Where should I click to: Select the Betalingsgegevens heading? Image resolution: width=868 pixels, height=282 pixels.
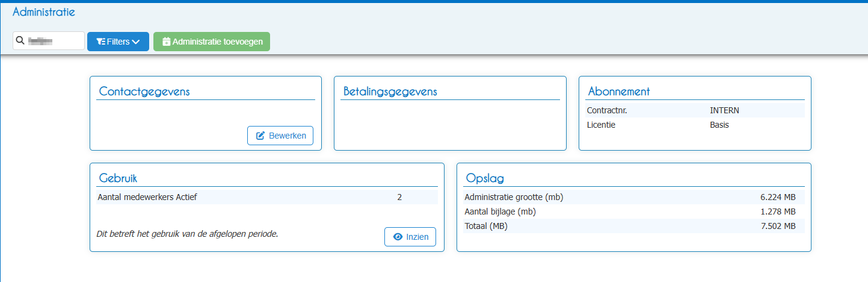(390, 92)
